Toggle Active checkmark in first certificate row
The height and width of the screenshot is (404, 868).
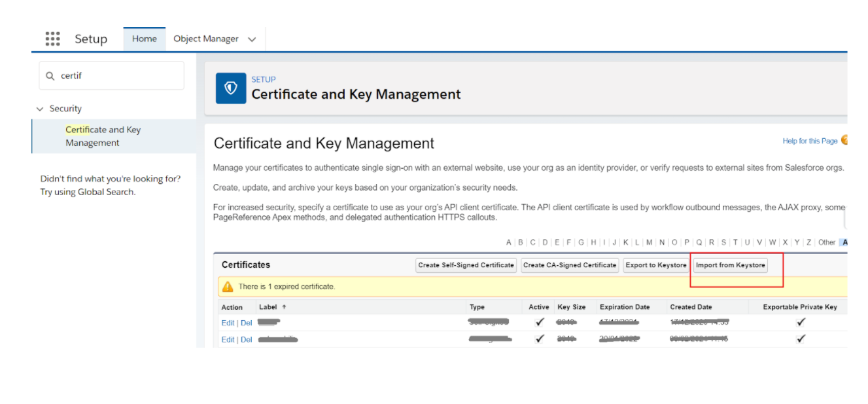coord(539,322)
